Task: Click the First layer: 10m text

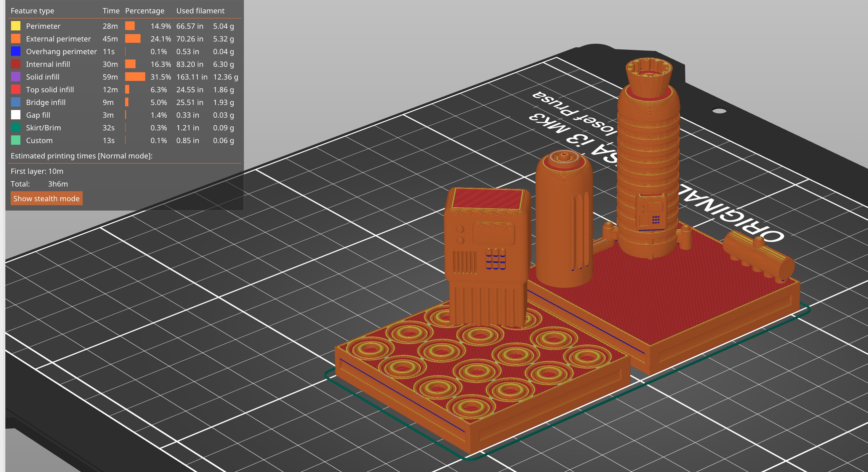Action: point(37,171)
